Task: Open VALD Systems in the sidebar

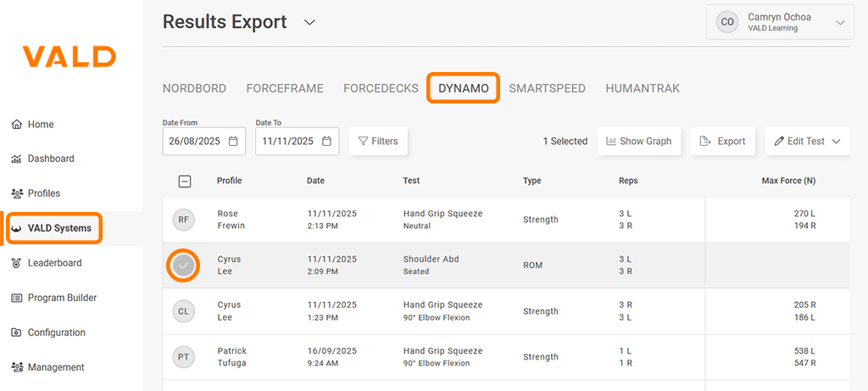Action: click(x=53, y=228)
